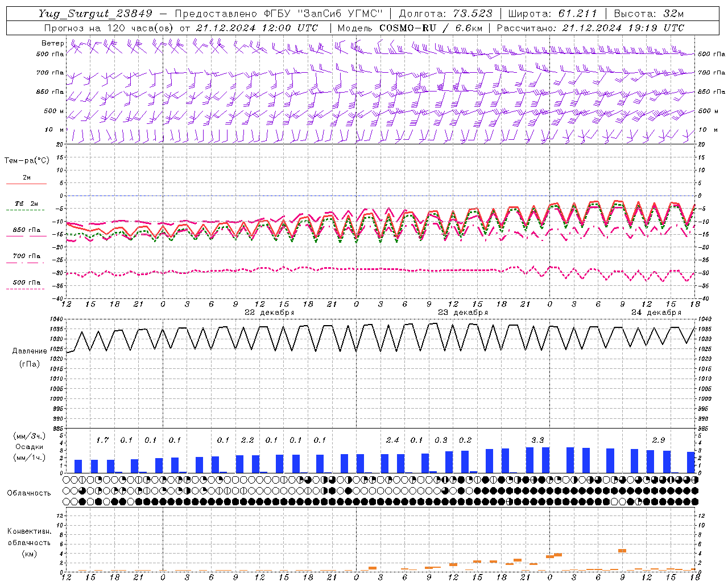Viewport: 728px width, 582px height.
Task: Click the 500 гПа temperature legend label
Action: [x=27, y=282]
